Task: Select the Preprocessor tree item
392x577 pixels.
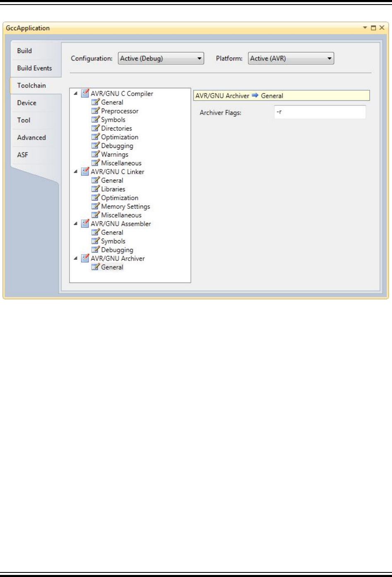Action: (120, 111)
